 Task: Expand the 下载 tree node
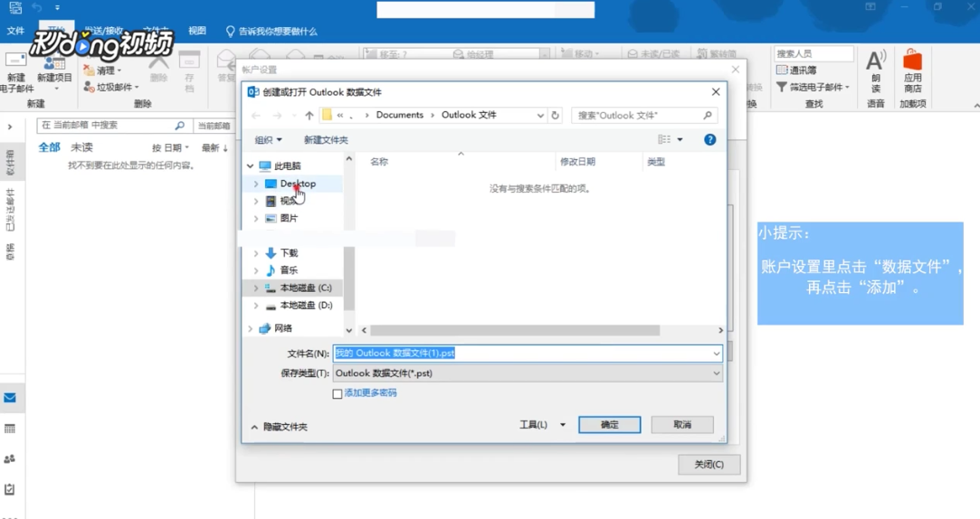(255, 253)
